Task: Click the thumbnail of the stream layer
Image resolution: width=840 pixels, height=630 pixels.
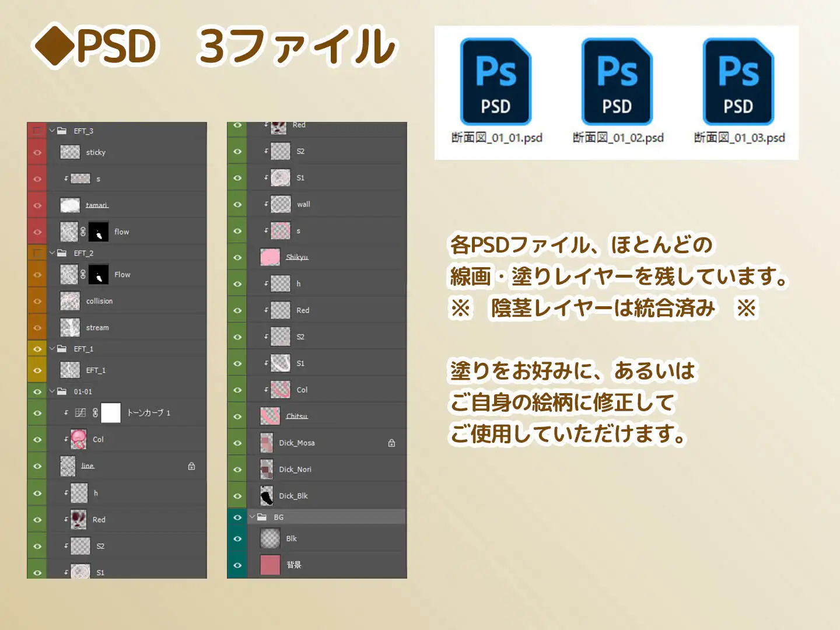Action: [70, 327]
